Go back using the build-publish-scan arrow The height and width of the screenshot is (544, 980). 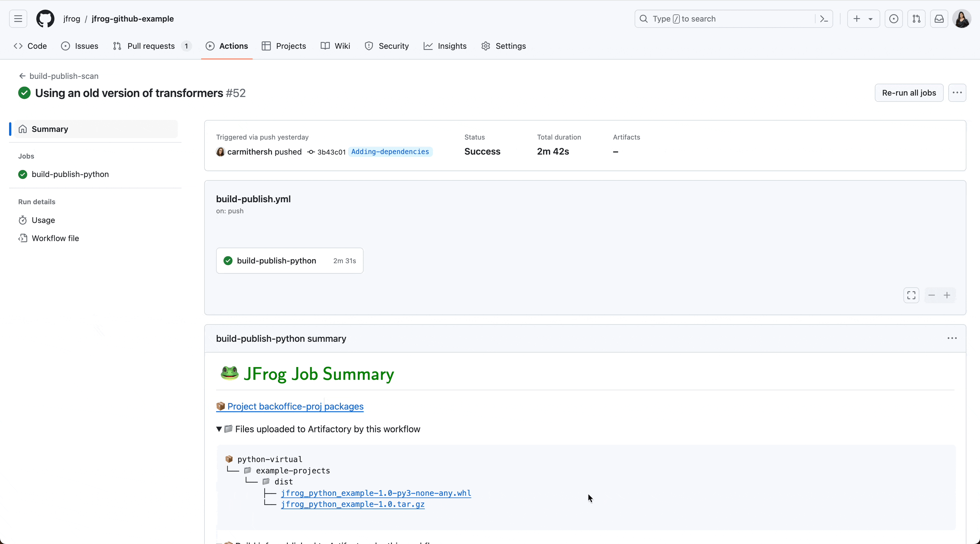pos(22,76)
